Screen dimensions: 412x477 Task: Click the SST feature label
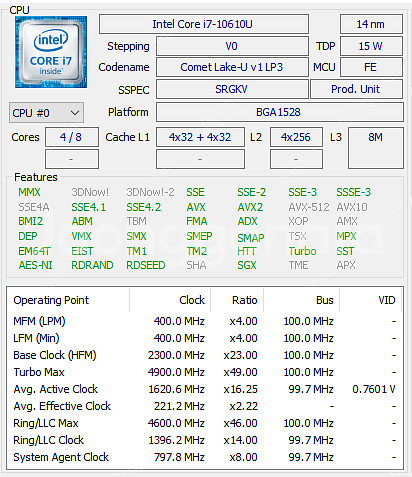[x=345, y=251]
